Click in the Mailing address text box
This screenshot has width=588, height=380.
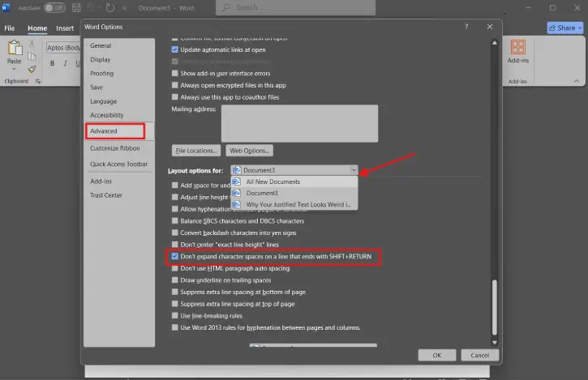click(299, 123)
